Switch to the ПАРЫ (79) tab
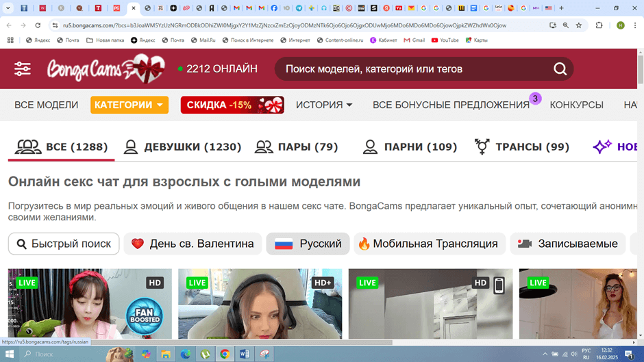This screenshot has width=644, height=362. 296,147
